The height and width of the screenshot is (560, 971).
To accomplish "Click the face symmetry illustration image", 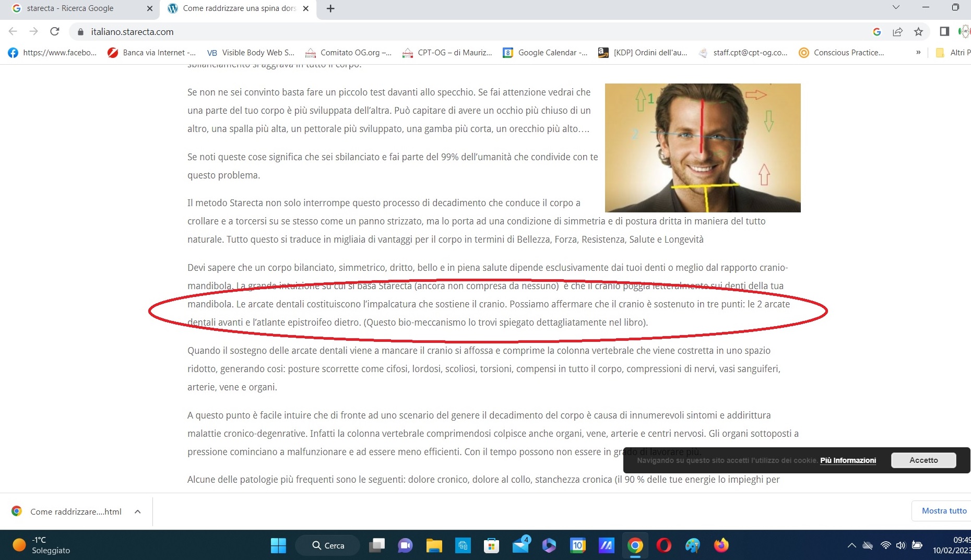I will [x=703, y=148].
